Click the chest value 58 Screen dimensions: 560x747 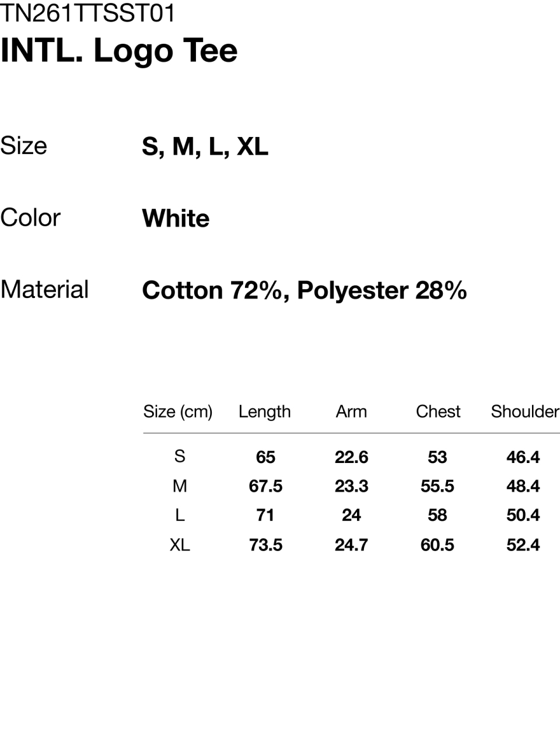[x=437, y=515]
